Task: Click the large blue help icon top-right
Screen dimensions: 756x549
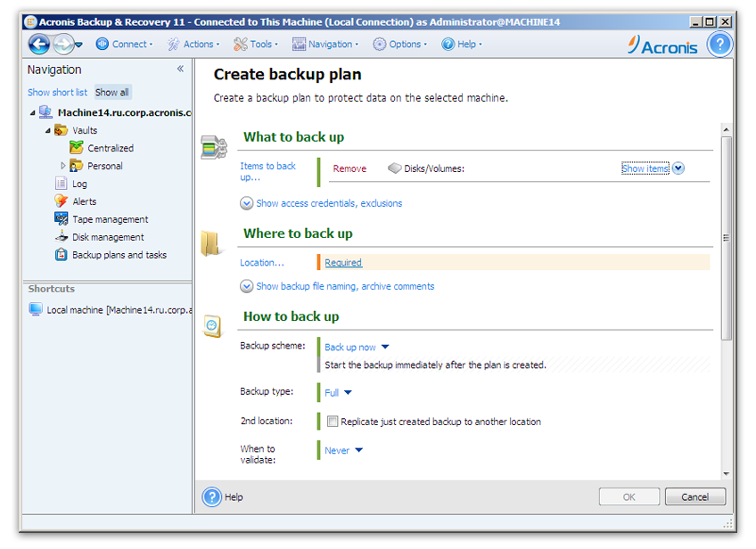Action: [719, 45]
